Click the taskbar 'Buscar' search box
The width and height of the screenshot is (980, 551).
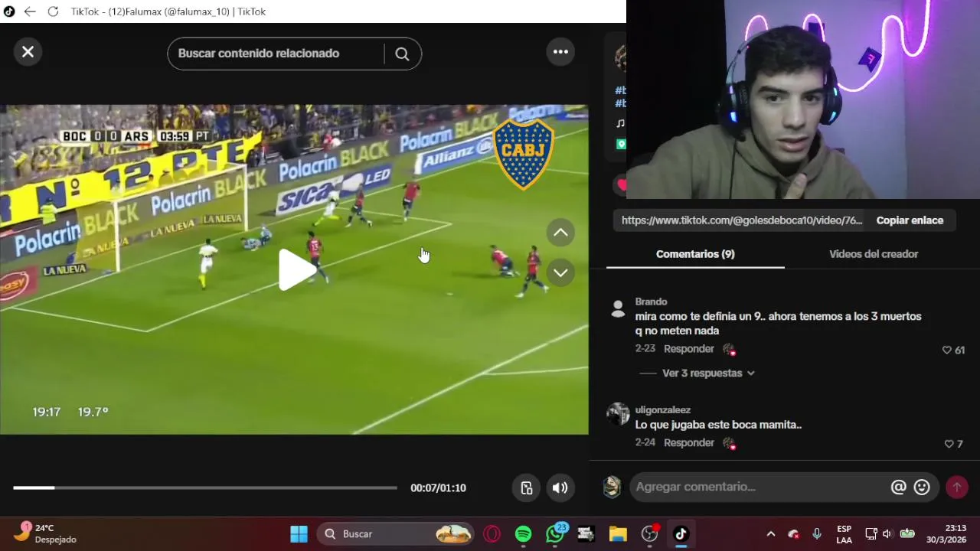point(396,534)
